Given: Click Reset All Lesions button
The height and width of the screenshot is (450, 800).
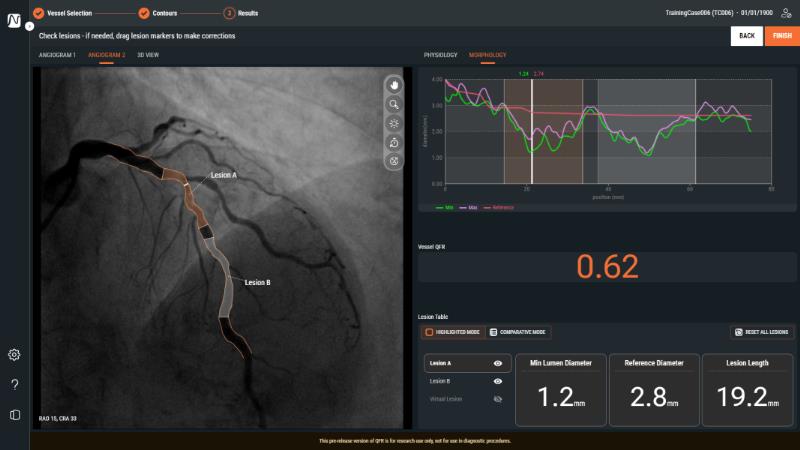Looking at the screenshot, I should pos(762,332).
